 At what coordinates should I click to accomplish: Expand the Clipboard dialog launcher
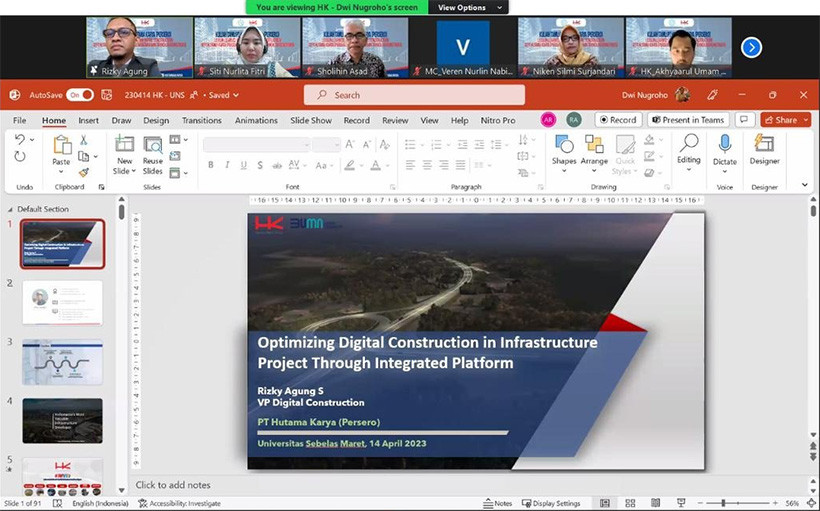click(x=101, y=187)
